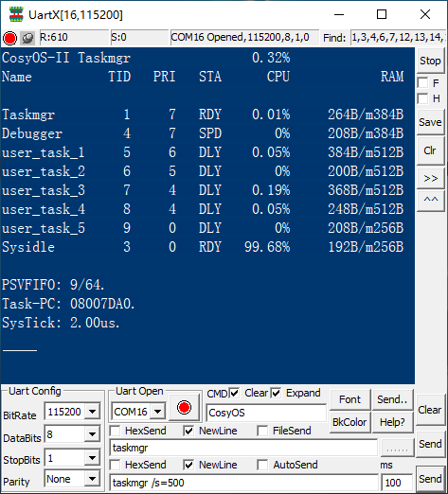Toggle NewLine for the taskmgr line
Image resolution: width=448 pixels, height=494 pixels.
[188, 431]
